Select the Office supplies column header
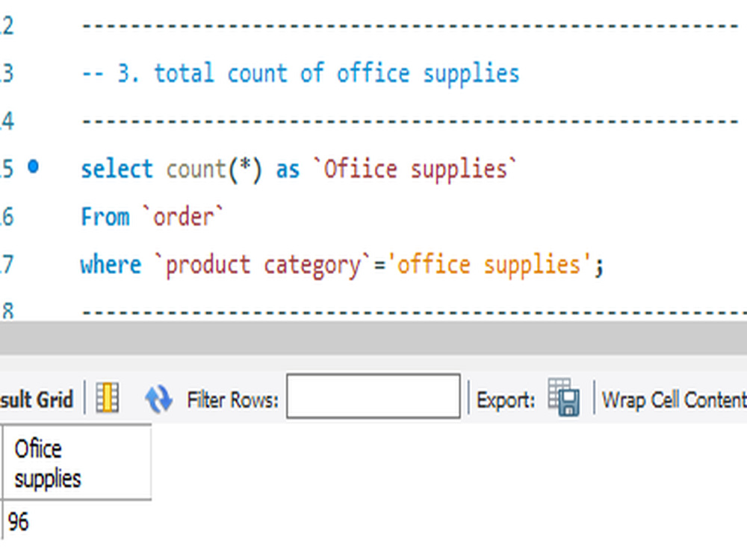The width and height of the screenshot is (747, 560). 77,464
